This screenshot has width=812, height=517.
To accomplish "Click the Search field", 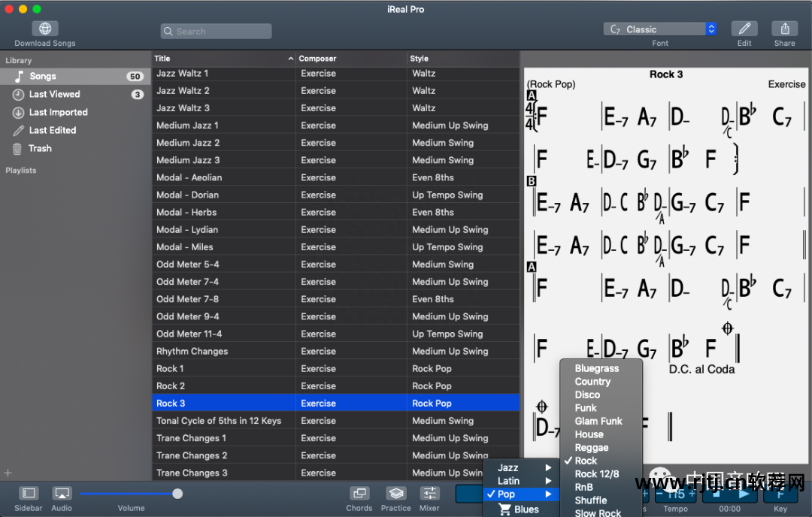I will (216, 32).
